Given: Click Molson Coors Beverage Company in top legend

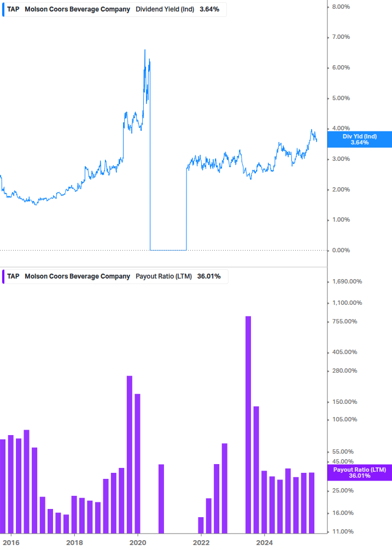Looking at the screenshot, I should [77, 9].
